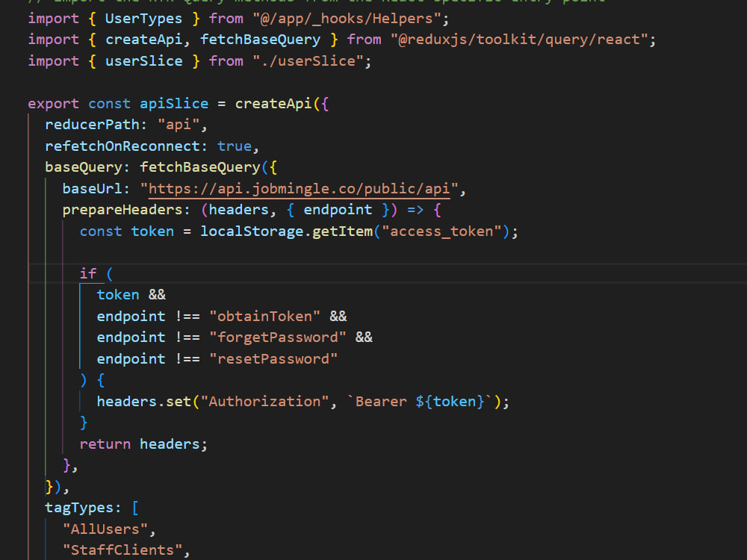Viewport: 747px width, 560px height.
Task: Select the apiSlice constant name
Action: point(174,104)
